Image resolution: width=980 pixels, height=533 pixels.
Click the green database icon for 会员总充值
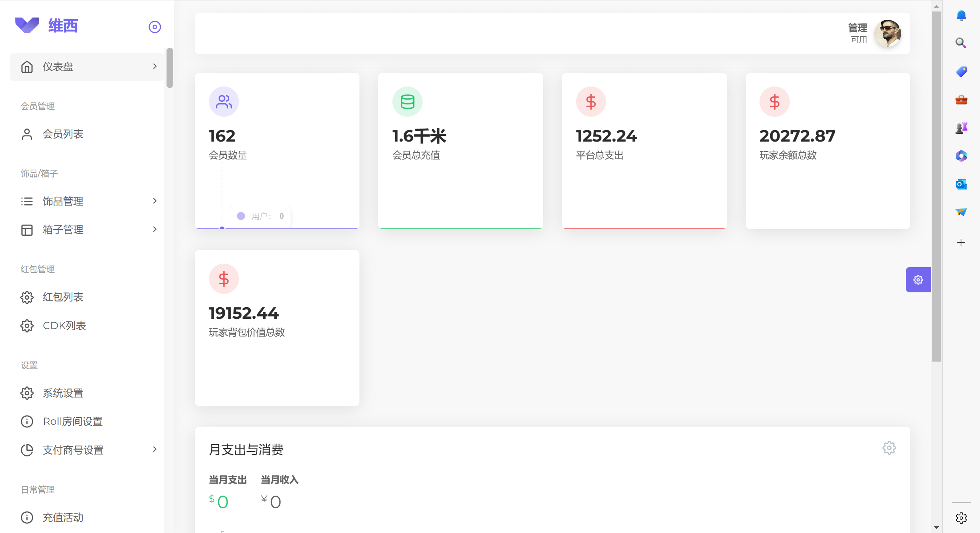point(407,102)
